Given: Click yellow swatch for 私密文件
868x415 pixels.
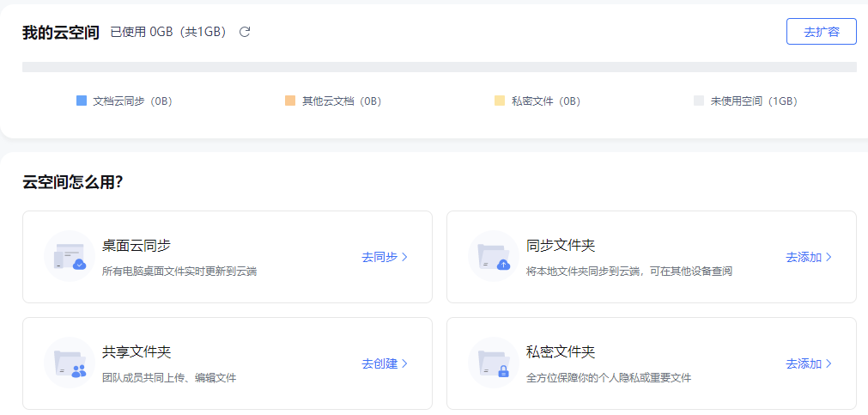Looking at the screenshot, I should [500, 101].
